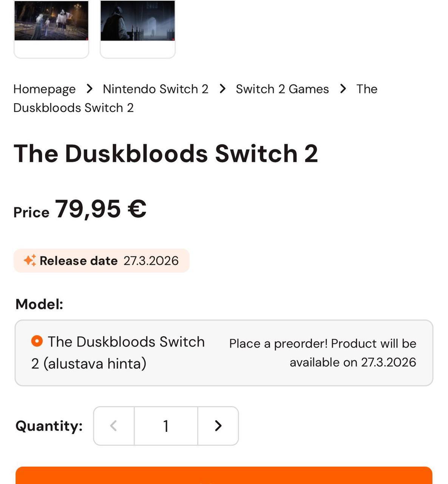Click the chevron after Homepage breadcrumb

(90, 89)
